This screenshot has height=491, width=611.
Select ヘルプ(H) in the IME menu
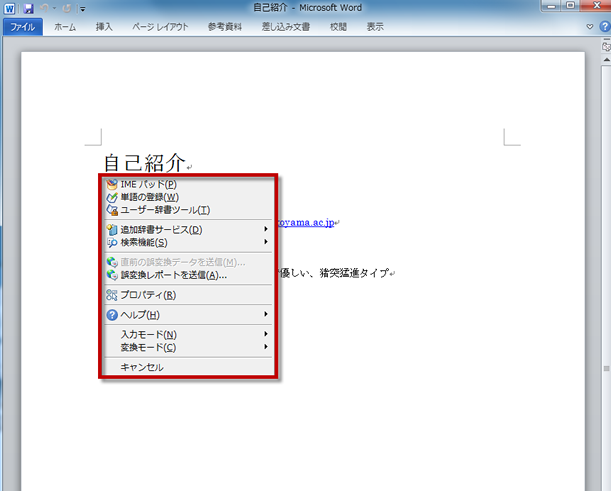pos(188,315)
